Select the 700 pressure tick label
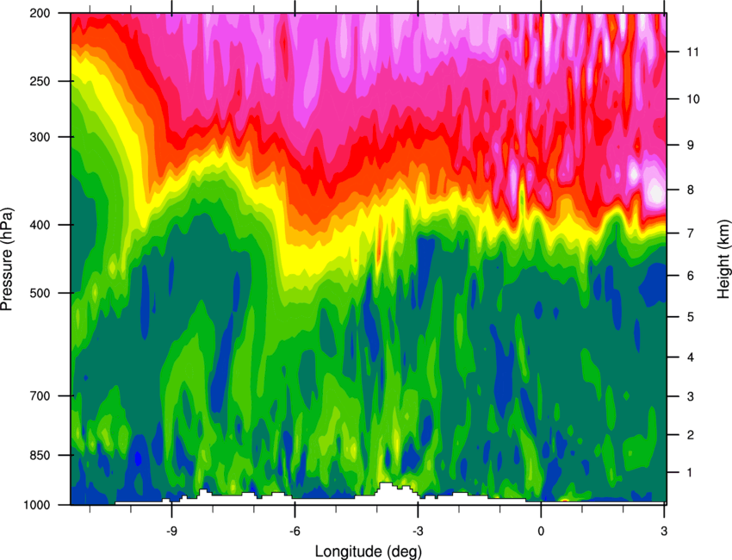Image resolution: width=732 pixels, height=560 pixels. point(40,396)
